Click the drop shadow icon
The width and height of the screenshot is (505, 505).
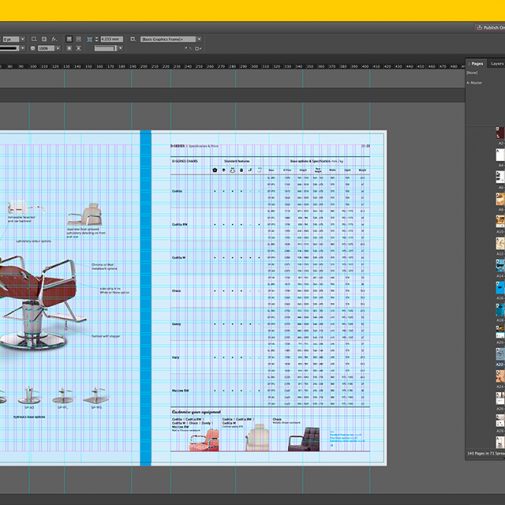[44, 39]
